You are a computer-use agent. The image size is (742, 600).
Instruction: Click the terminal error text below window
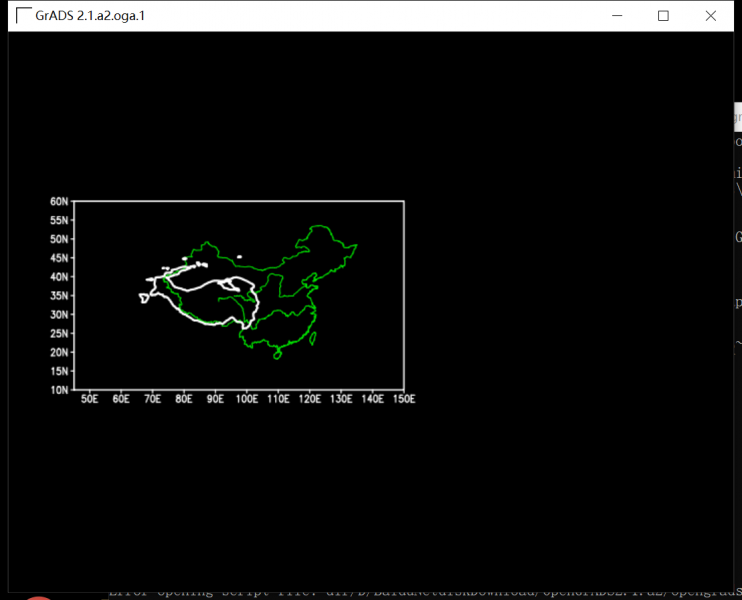point(400,594)
